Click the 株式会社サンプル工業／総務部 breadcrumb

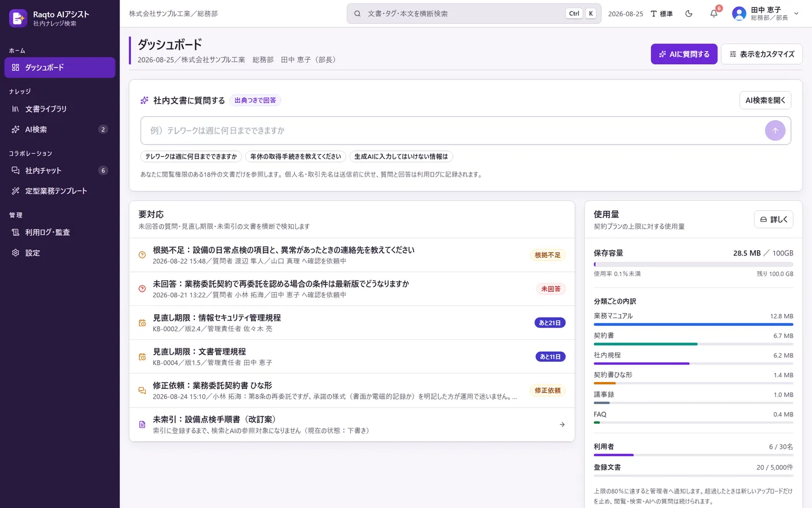pyautogui.click(x=173, y=13)
